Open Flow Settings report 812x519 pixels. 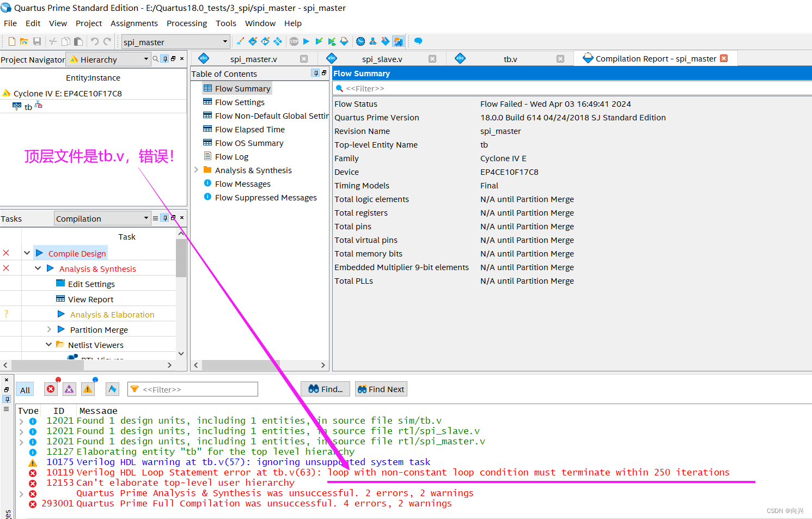coord(240,102)
